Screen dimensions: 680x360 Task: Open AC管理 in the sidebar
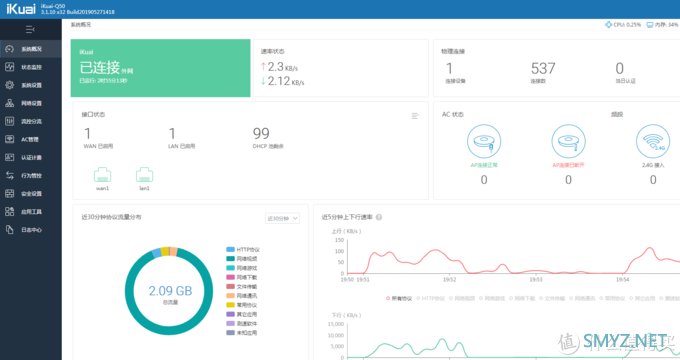tap(31, 139)
